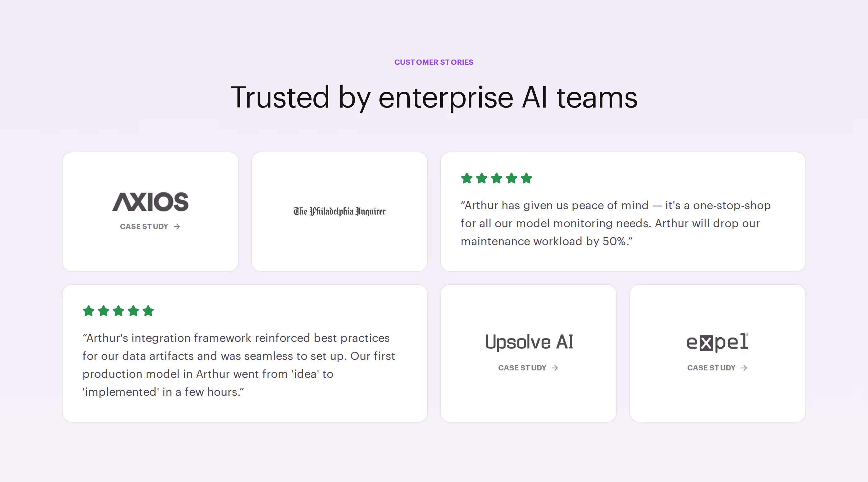Click the first green star in peace-of-mind review
Viewport: 868px width, 482px height.
point(467,178)
